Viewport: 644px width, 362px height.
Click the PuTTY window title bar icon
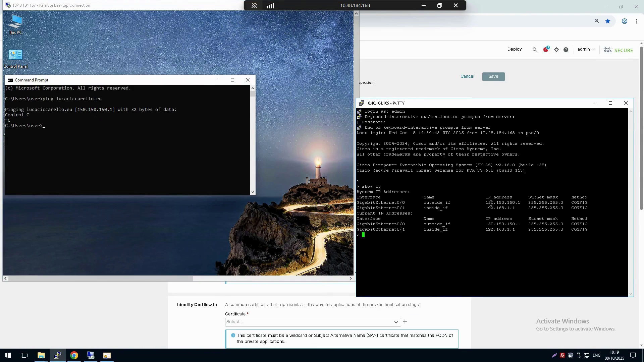click(361, 103)
